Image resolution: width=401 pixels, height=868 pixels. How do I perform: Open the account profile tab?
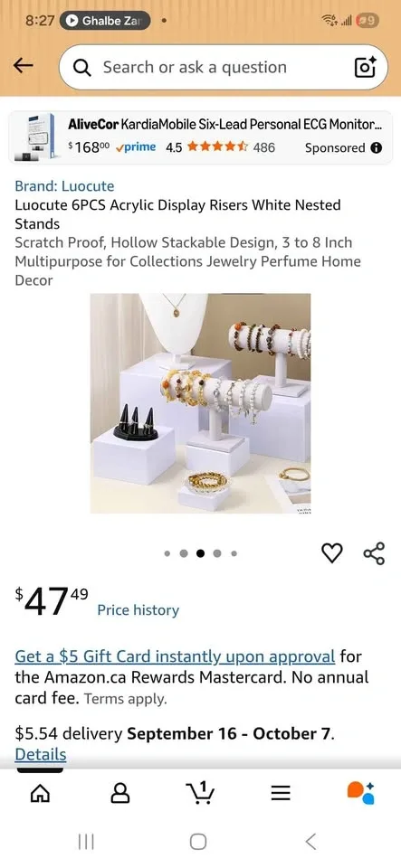tap(120, 794)
